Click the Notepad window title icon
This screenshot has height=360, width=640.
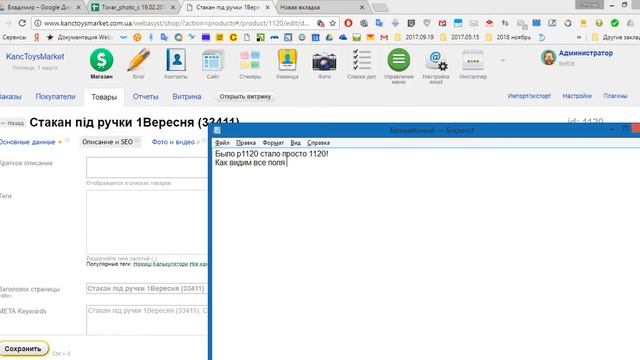click(217, 130)
